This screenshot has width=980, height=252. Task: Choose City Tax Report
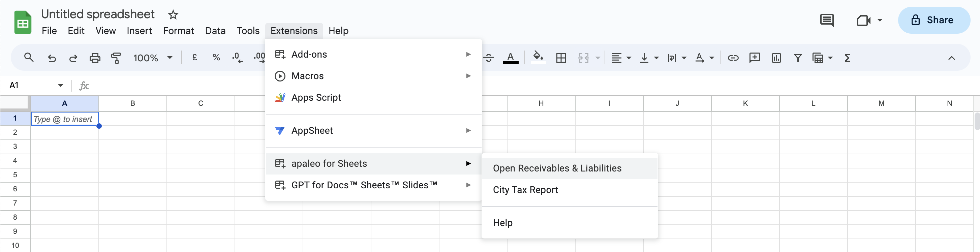[570, 190]
